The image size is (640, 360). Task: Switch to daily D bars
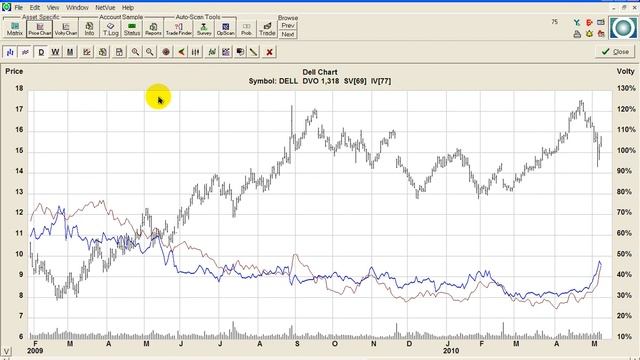(41, 52)
